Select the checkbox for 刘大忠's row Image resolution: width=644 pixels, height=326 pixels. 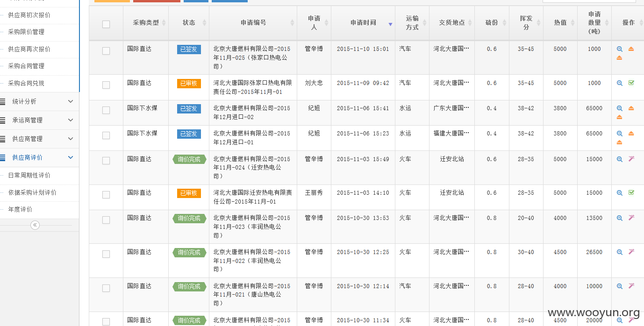[x=106, y=85]
